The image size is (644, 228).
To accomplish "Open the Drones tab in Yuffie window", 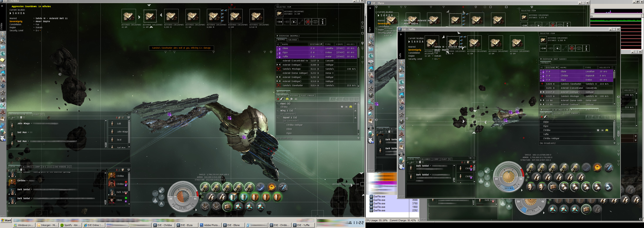I will pyautogui.click(x=555, y=110).
